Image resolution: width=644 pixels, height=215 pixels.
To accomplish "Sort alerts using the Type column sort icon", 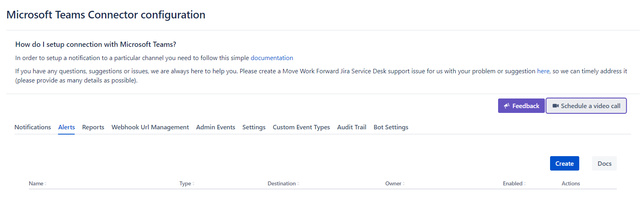I will [x=193, y=184].
